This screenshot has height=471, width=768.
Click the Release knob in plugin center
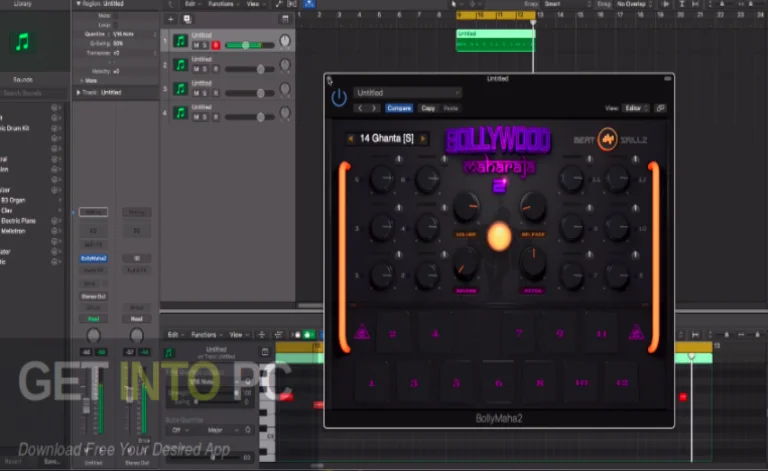(533, 208)
